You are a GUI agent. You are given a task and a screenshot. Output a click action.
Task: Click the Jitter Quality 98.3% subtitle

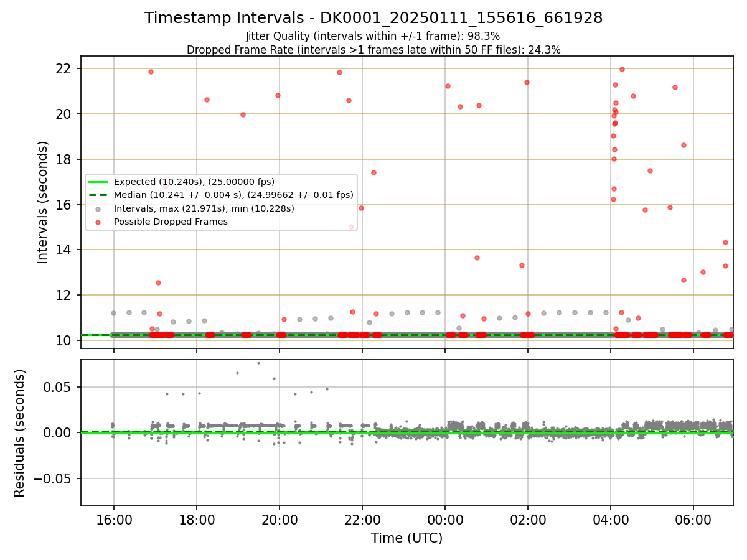tap(373, 36)
